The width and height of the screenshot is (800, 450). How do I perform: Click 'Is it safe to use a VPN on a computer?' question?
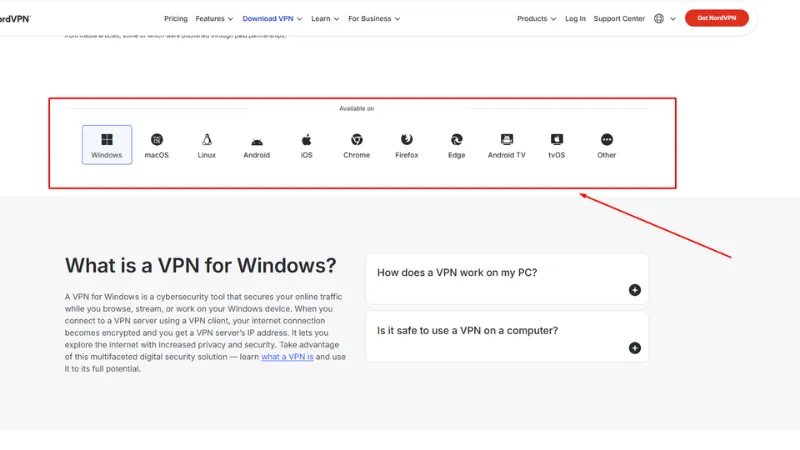pyautogui.click(x=467, y=331)
